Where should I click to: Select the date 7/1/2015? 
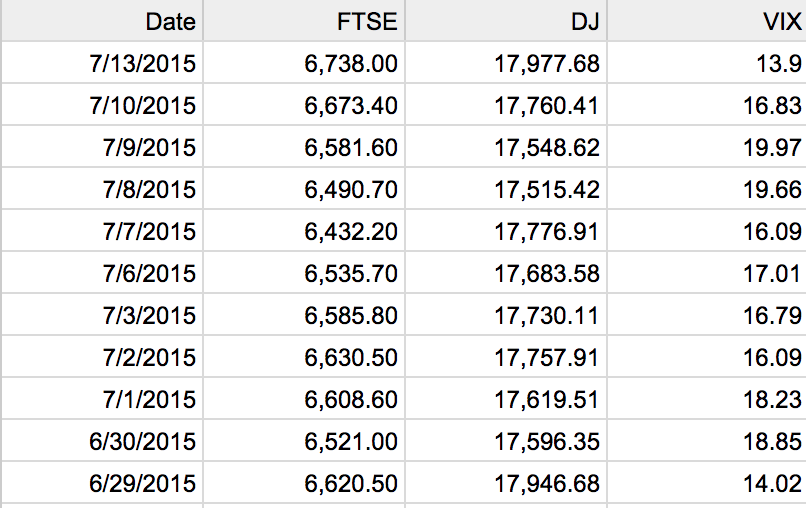tap(102, 399)
